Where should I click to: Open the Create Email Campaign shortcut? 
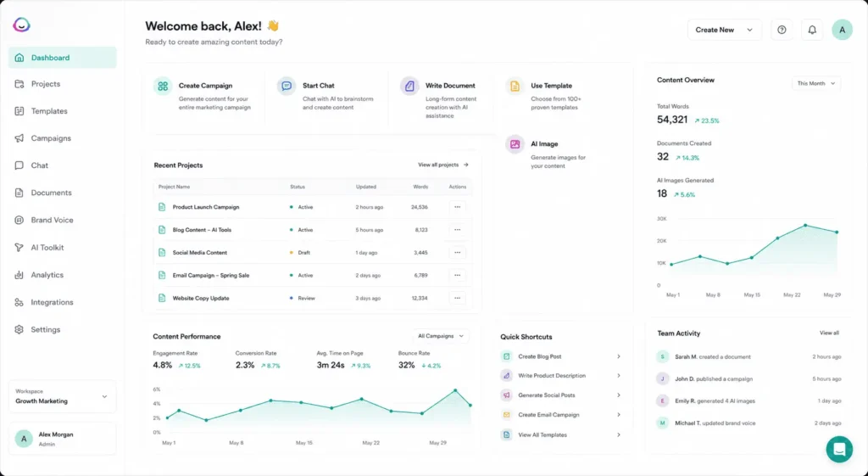561,415
